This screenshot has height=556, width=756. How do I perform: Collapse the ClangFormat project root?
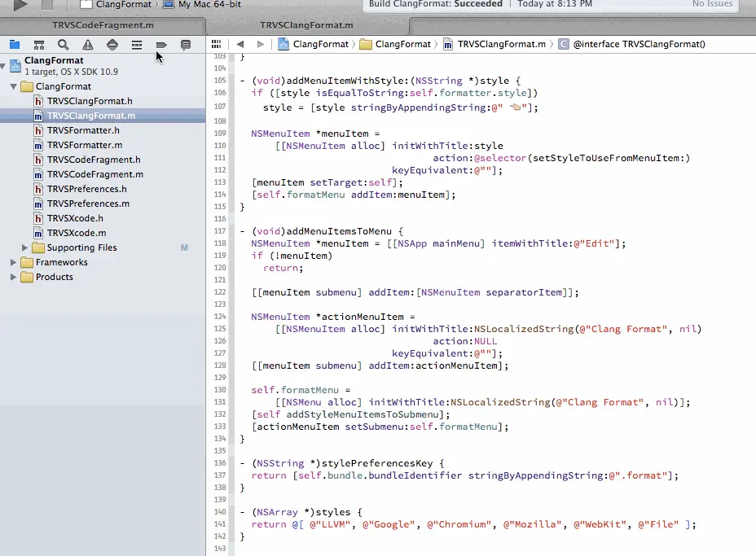coord(3,65)
